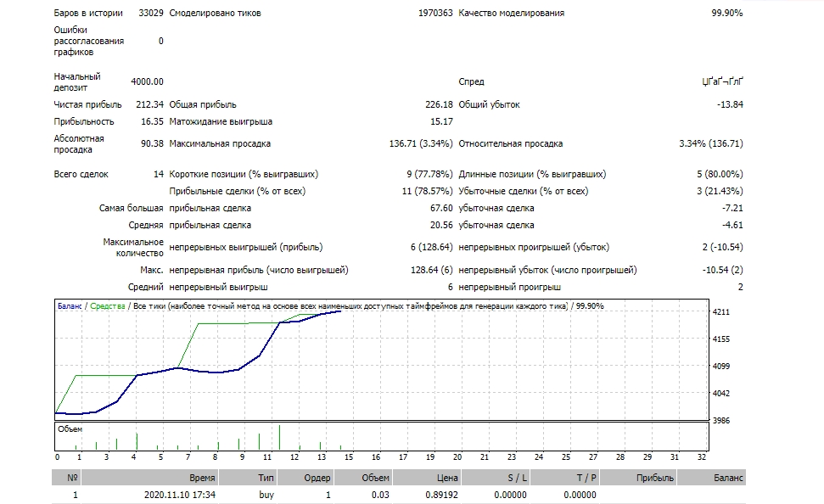Select the trade time 2020.11.10 17:34
This screenshot has height=504, width=824.
[x=180, y=495]
